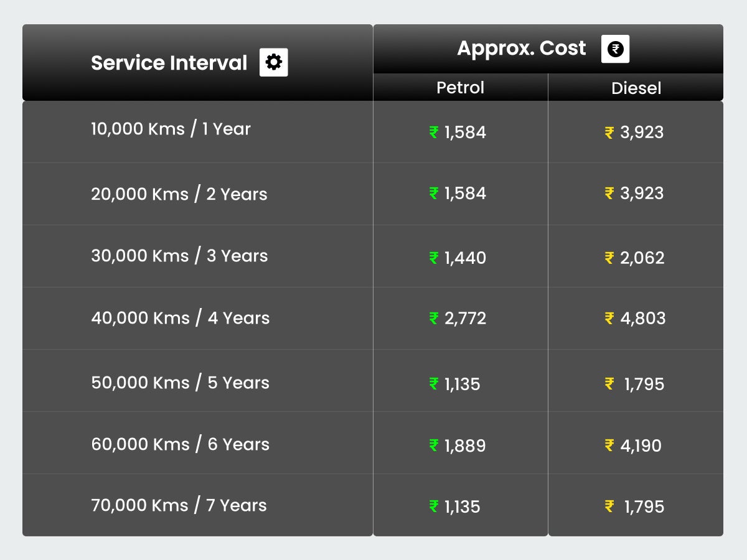The width and height of the screenshot is (747, 560).
Task: Select the 20,000 Kms / 2 Years row
Action: point(178,194)
